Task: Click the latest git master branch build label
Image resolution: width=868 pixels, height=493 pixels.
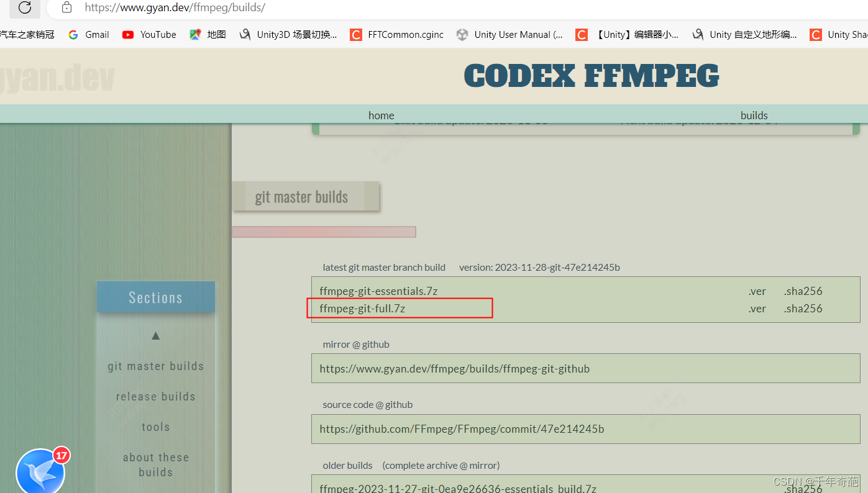Action: point(384,268)
